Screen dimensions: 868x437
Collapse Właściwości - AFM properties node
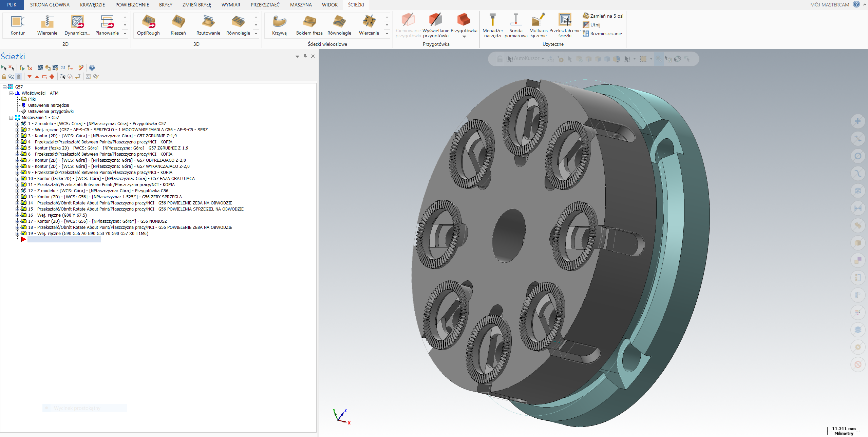pos(11,93)
